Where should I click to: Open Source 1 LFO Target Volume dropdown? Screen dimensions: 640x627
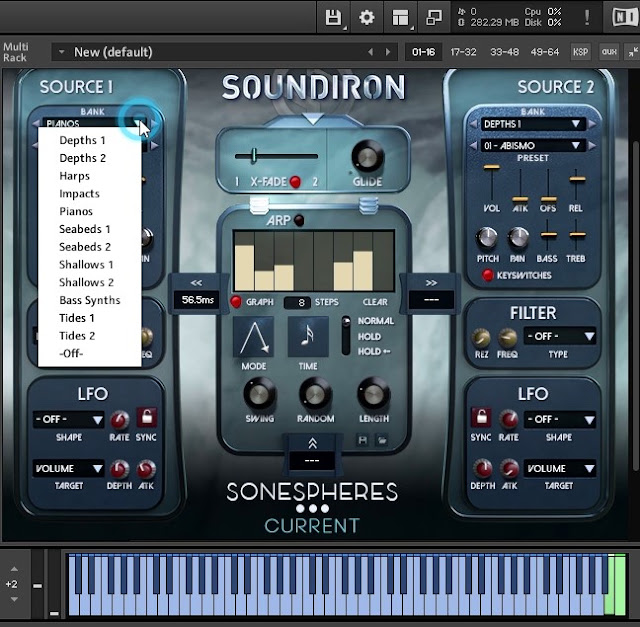[x=69, y=468]
